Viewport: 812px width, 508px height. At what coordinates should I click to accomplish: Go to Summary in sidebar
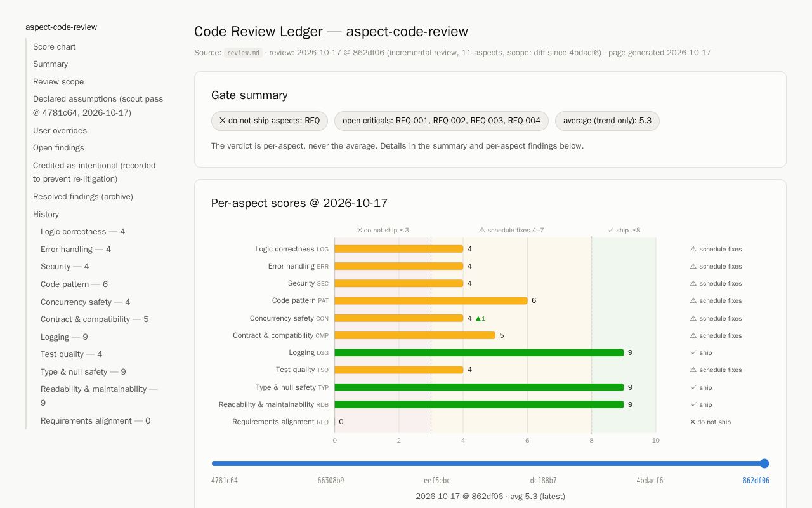coord(50,64)
